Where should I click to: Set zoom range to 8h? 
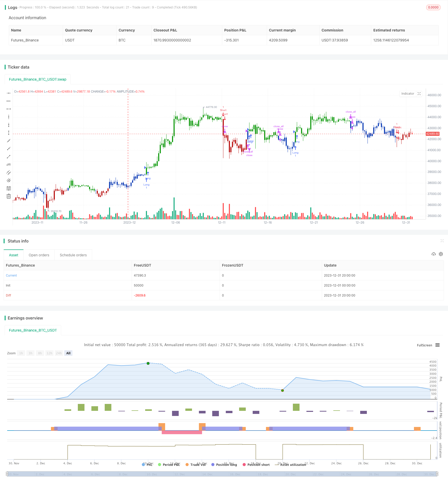point(40,353)
